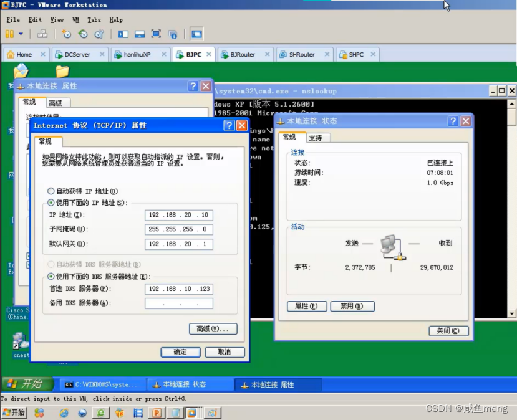Open the VM menu
The image size is (517, 420).
(x=76, y=20)
